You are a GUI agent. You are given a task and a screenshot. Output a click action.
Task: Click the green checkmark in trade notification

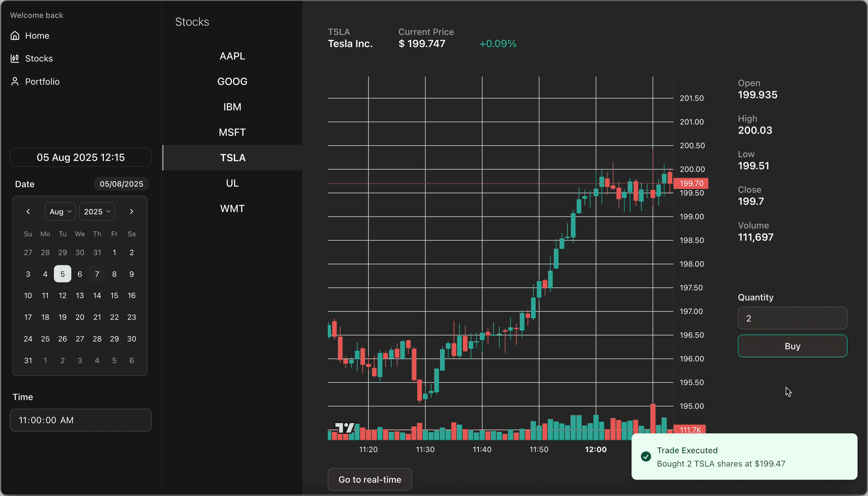[x=646, y=456]
